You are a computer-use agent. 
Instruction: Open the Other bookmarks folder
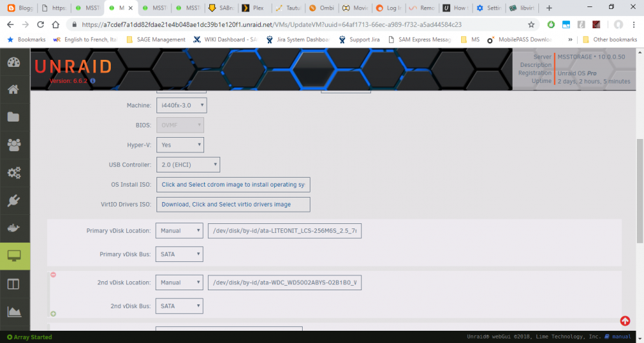[x=610, y=39]
